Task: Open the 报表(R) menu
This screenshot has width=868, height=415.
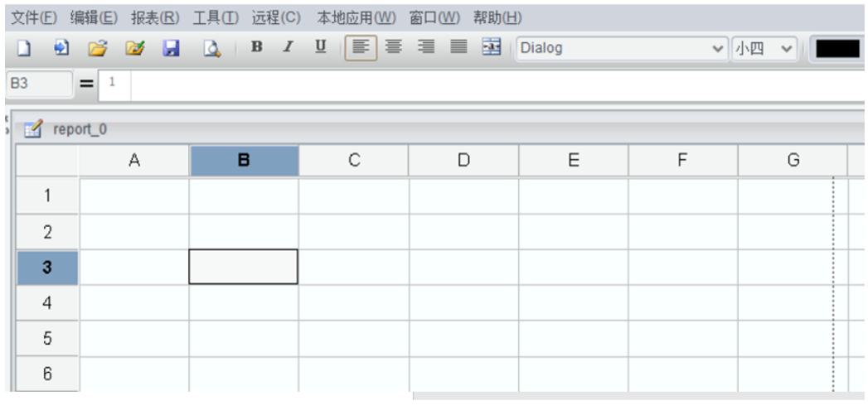Action: [155, 17]
